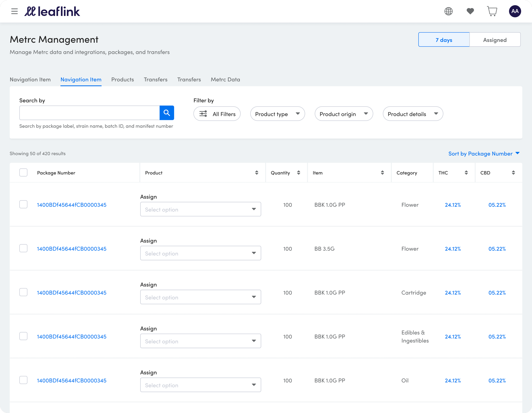Click the 05.22% CBD link in Edibles & Ingestibles row
The image size is (532, 413).
click(x=497, y=337)
